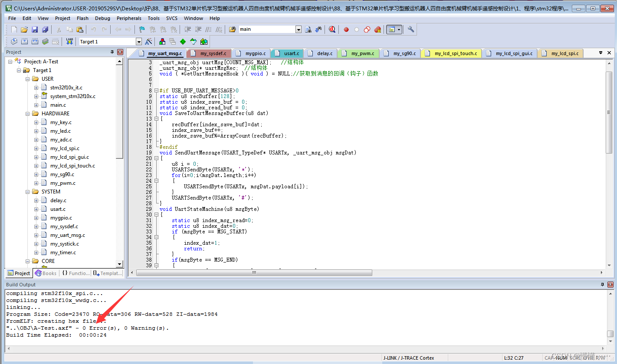Save the current file with floppy icon
This screenshot has height=364, width=617.
pos(35,30)
